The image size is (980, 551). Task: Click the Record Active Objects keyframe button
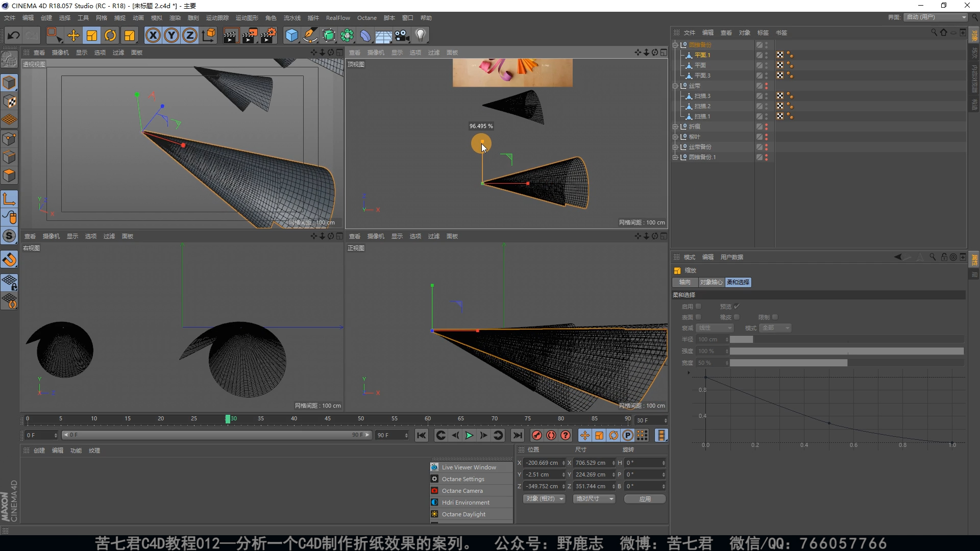click(536, 435)
